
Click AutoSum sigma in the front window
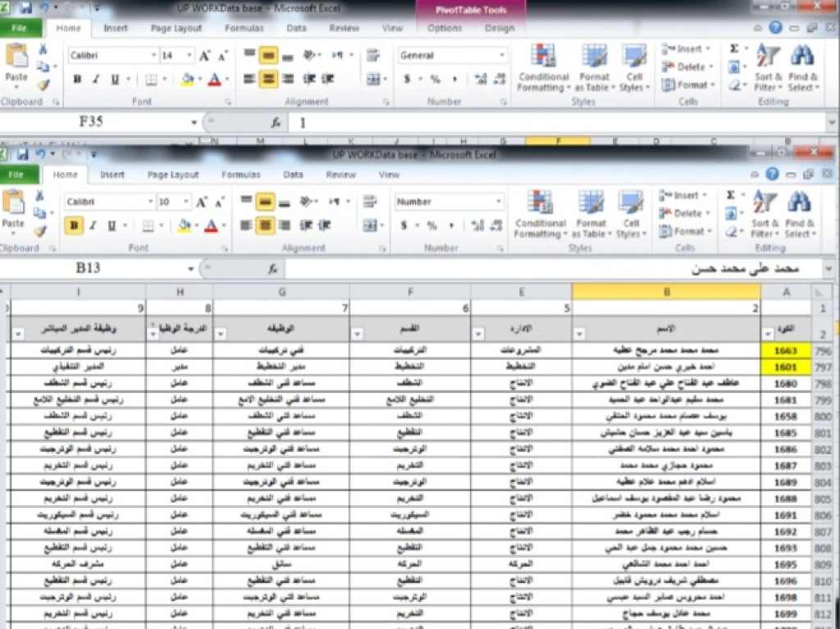coord(731,195)
